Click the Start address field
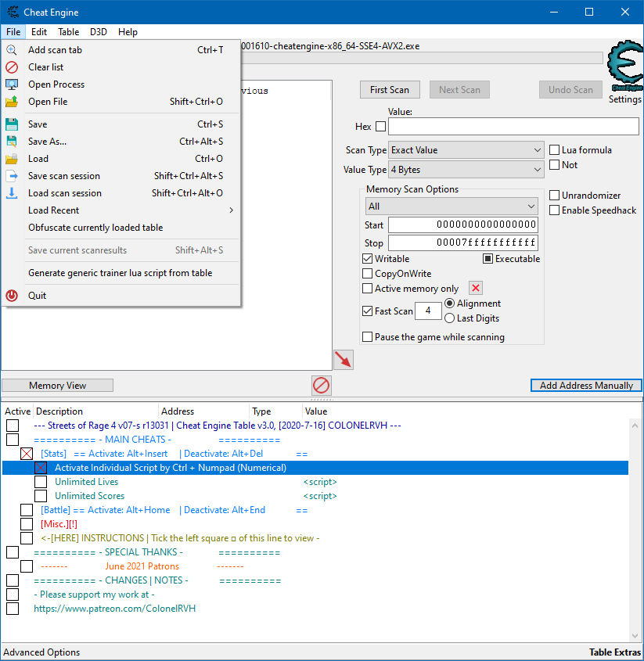The image size is (644, 661). pyautogui.click(x=463, y=225)
